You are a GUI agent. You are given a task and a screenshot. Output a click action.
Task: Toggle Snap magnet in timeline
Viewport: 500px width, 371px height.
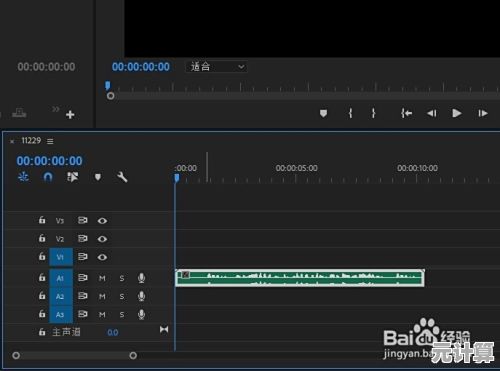pos(48,177)
